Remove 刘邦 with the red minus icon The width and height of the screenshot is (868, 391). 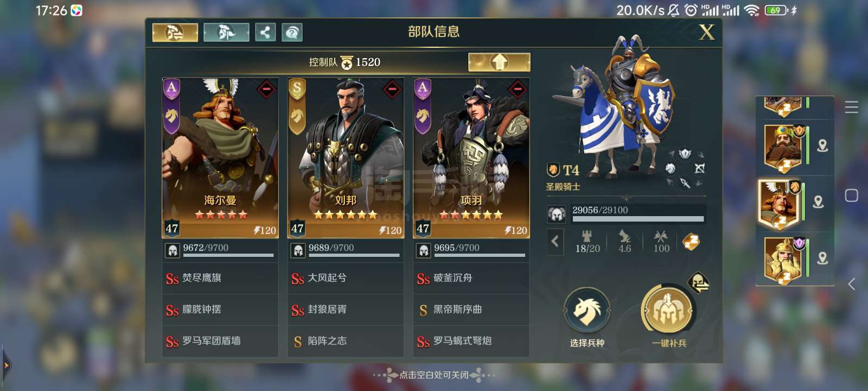pos(392,89)
